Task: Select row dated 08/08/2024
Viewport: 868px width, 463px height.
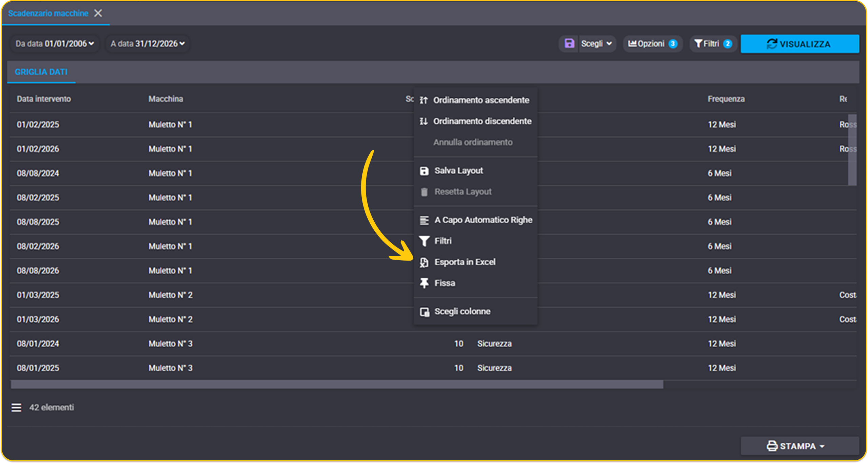Action: [x=433, y=174]
